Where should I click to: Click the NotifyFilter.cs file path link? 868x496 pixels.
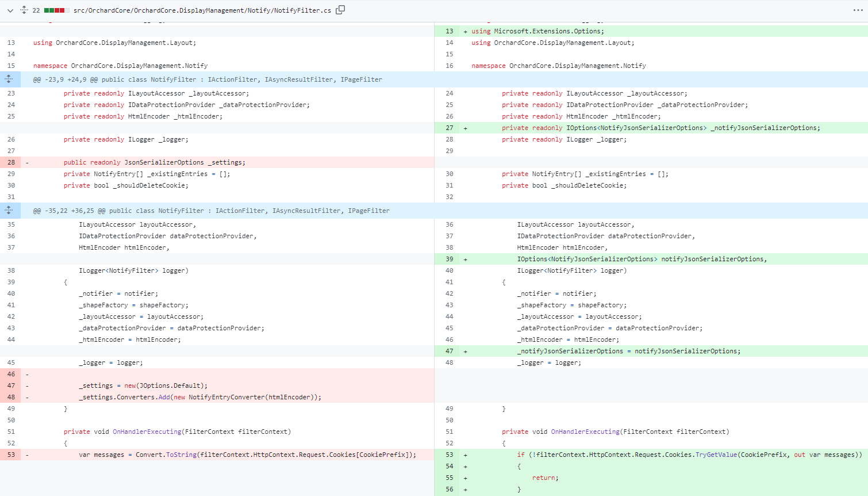(202, 10)
